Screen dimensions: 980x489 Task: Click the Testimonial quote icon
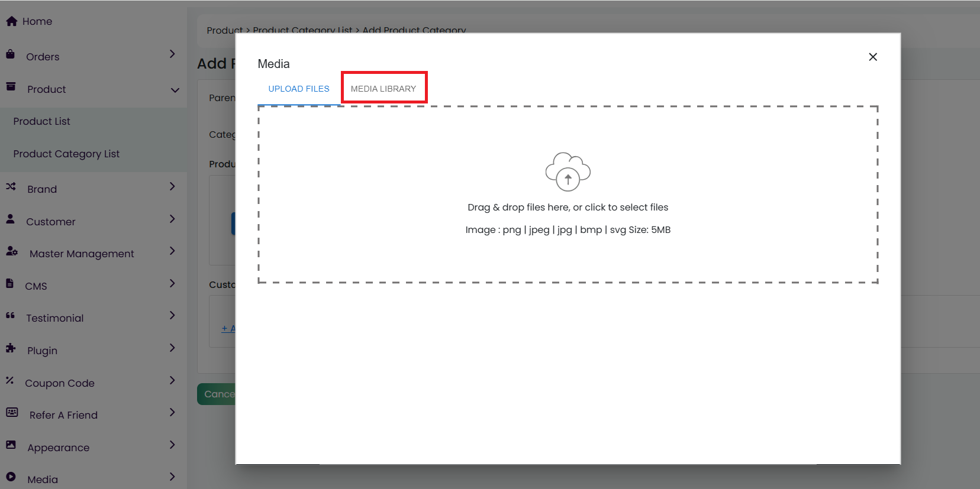pos(11,316)
